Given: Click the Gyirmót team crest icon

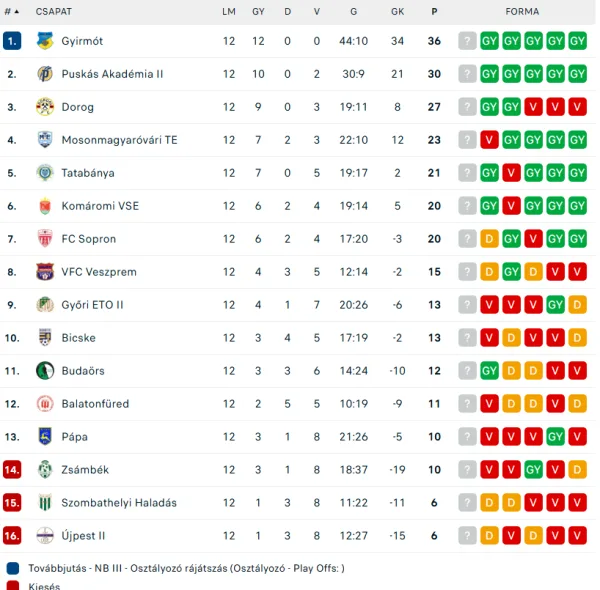Looking at the screenshot, I should (x=44, y=41).
